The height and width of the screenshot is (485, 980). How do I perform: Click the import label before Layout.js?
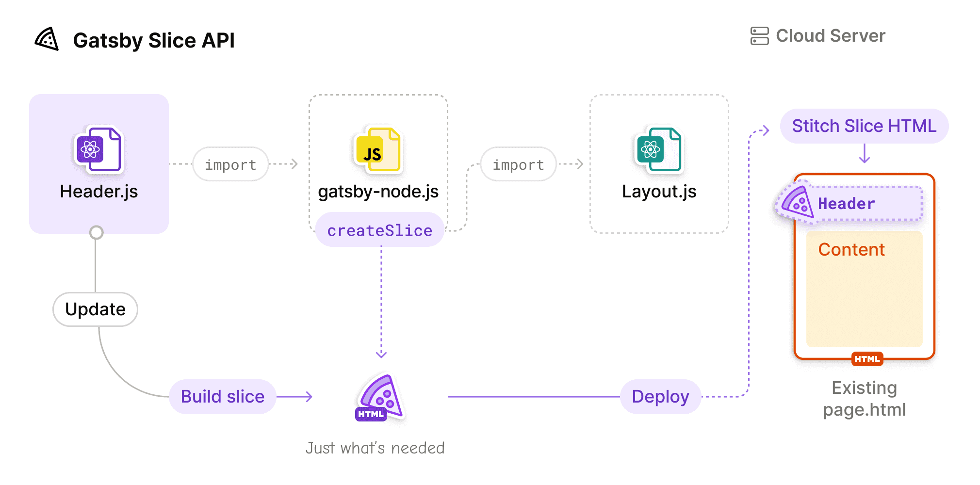tap(518, 164)
